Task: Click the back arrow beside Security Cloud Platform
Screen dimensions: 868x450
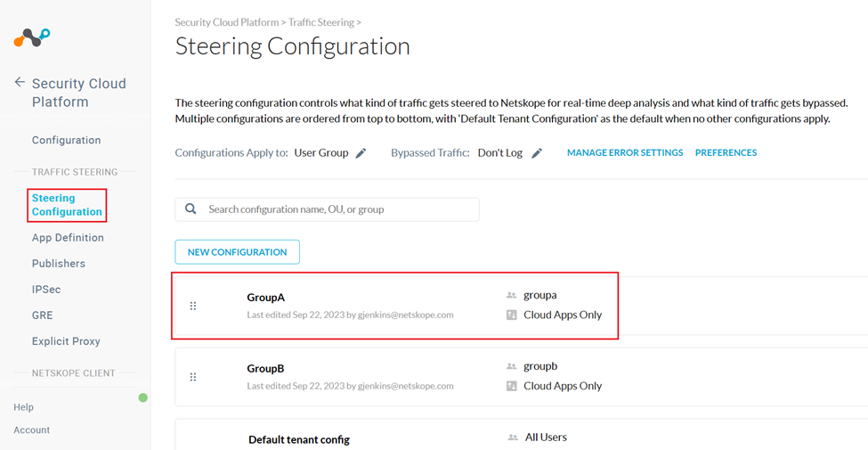Action: [x=20, y=83]
